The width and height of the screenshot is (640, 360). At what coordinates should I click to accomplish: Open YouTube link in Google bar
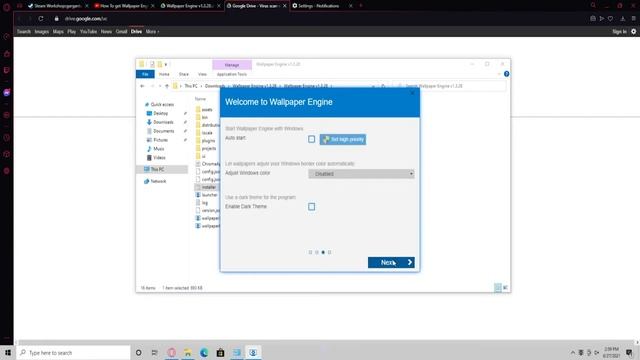(88, 31)
